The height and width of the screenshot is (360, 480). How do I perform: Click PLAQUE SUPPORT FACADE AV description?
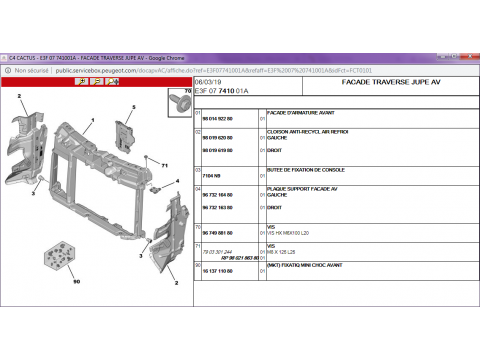click(x=302, y=189)
